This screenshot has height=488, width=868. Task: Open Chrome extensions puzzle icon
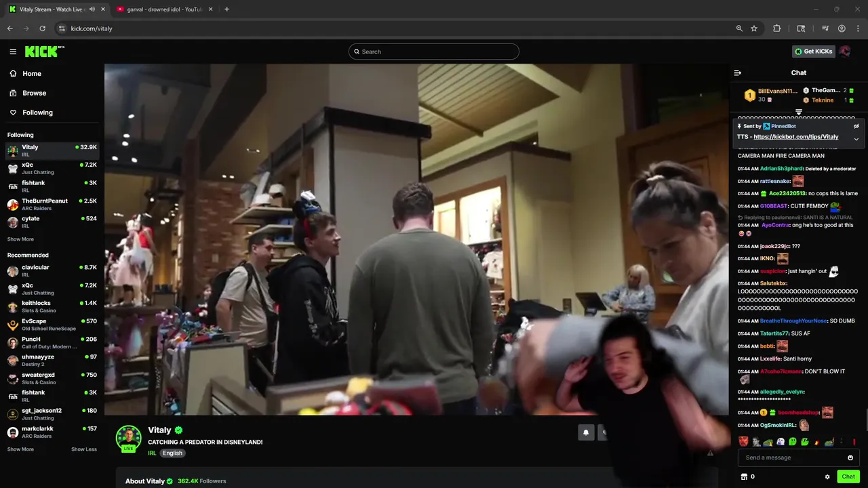(x=777, y=28)
